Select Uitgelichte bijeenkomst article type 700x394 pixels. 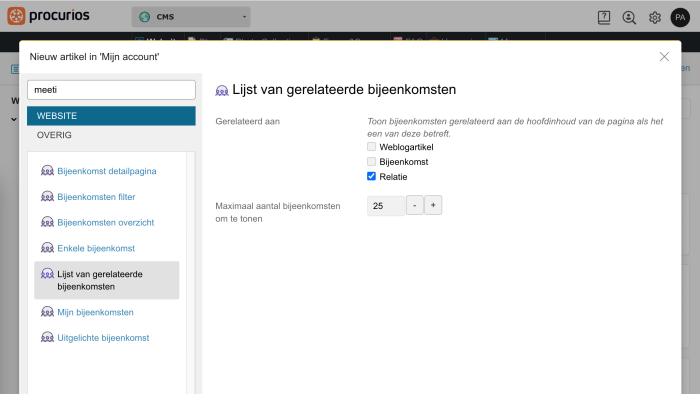click(103, 338)
